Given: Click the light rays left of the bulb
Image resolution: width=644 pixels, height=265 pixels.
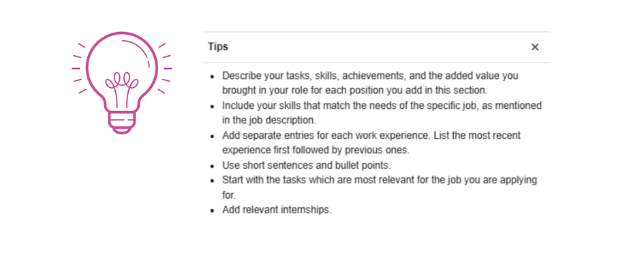Looking at the screenshot, I should (79, 69).
